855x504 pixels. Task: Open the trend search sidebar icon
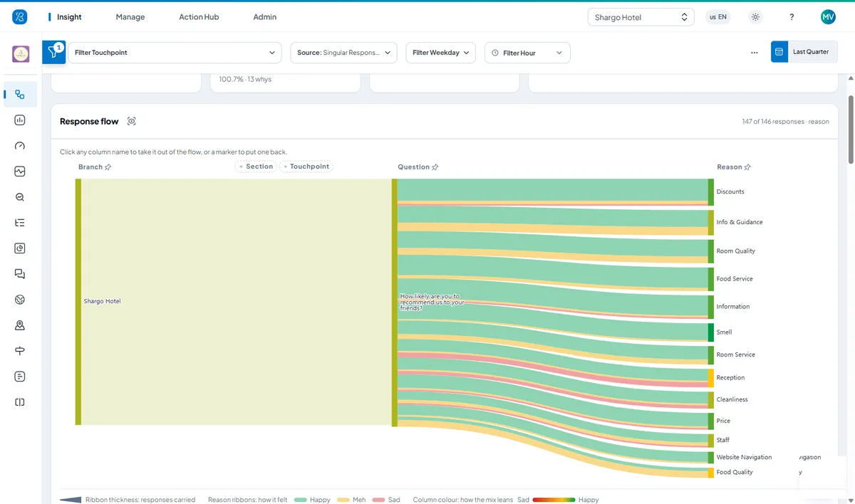(x=20, y=197)
